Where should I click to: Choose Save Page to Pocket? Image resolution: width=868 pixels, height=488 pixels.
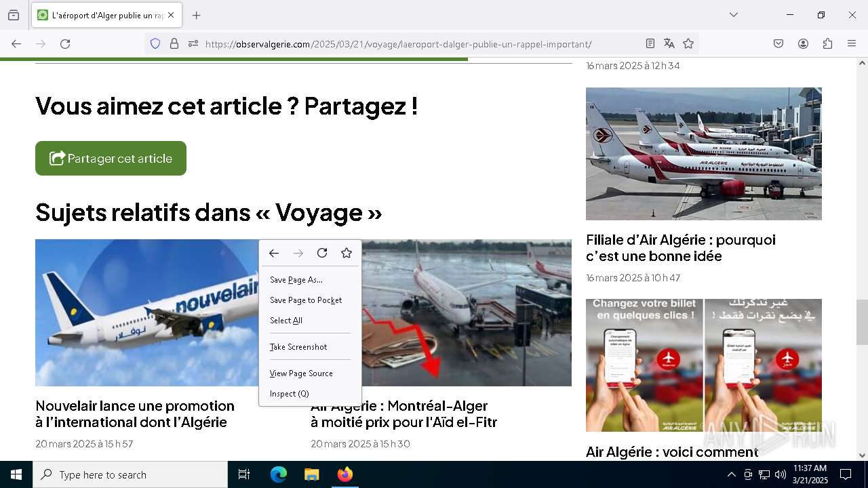tap(310, 300)
